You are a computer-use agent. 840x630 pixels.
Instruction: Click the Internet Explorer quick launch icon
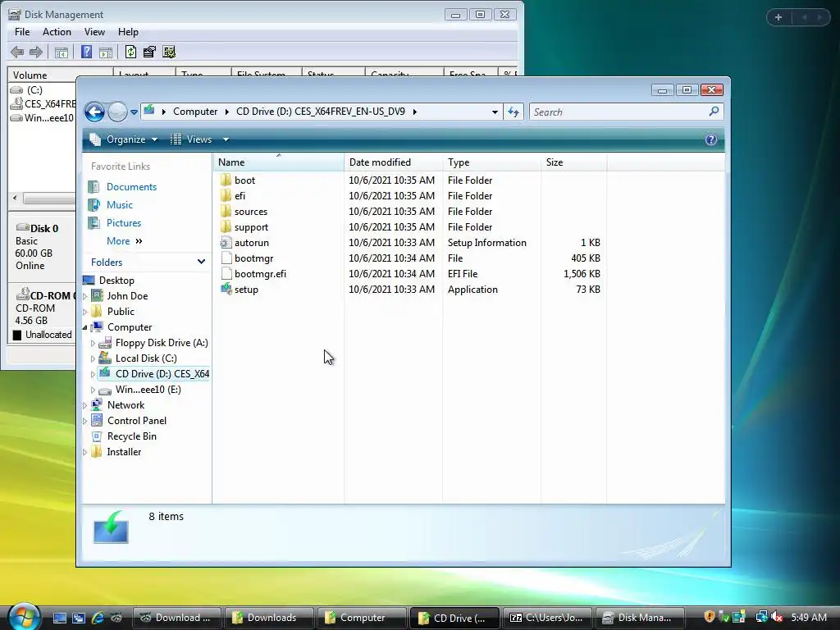tap(98, 618)
